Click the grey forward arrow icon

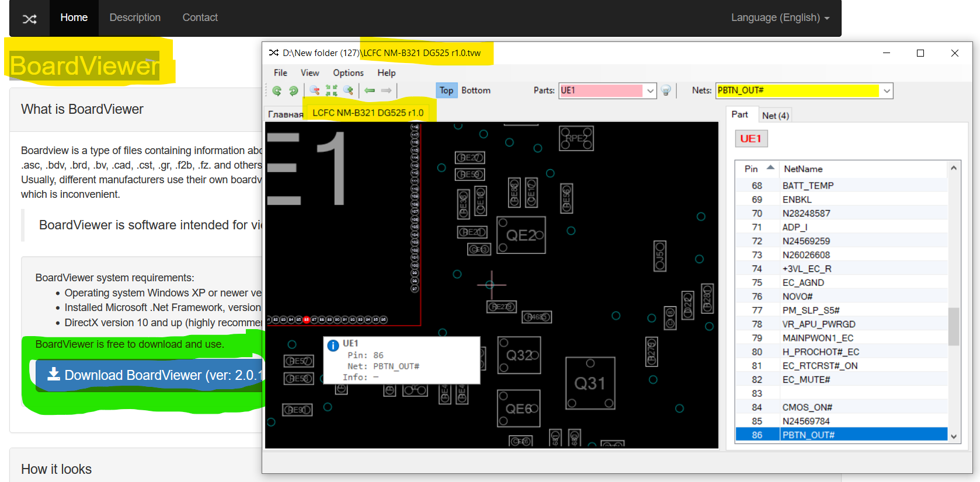[386, 90]
